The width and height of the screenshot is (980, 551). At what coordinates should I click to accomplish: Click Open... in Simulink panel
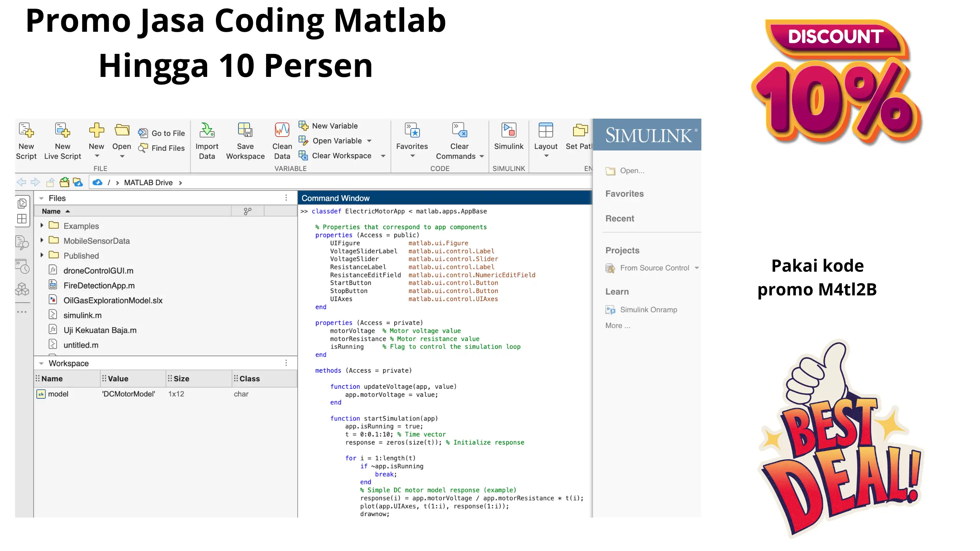click(625, 171)
